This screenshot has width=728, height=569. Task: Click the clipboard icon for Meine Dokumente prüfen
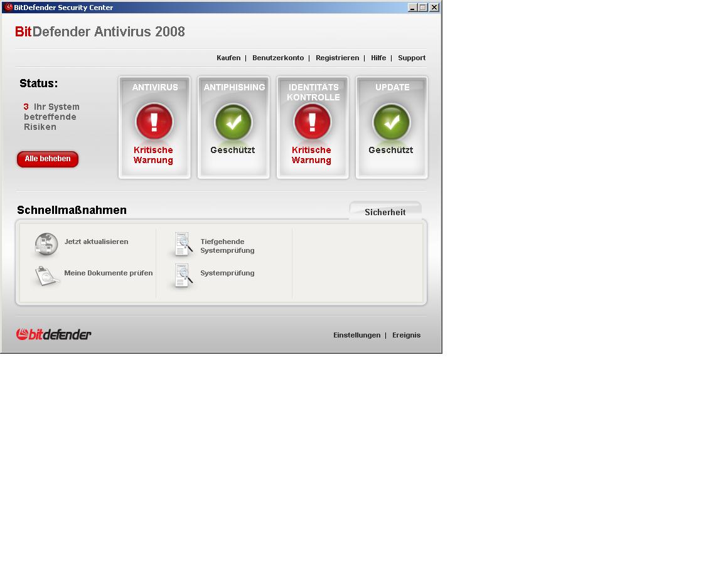point(46,275)
